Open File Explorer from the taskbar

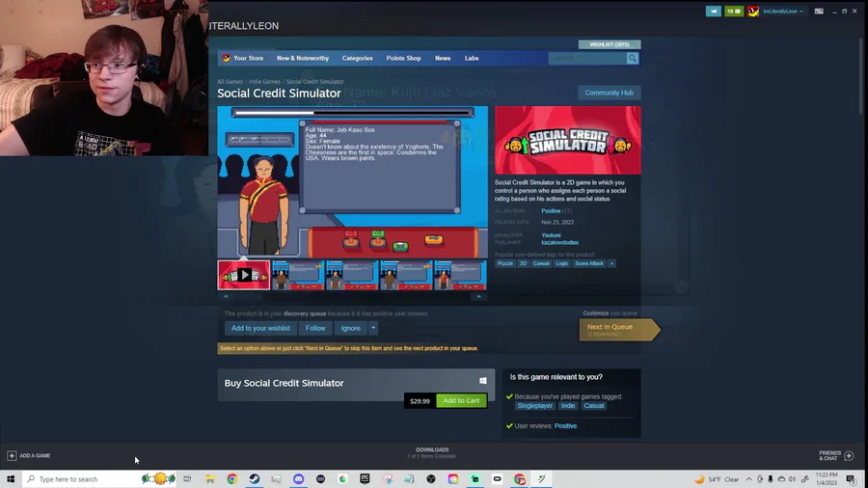pos(210,479)
